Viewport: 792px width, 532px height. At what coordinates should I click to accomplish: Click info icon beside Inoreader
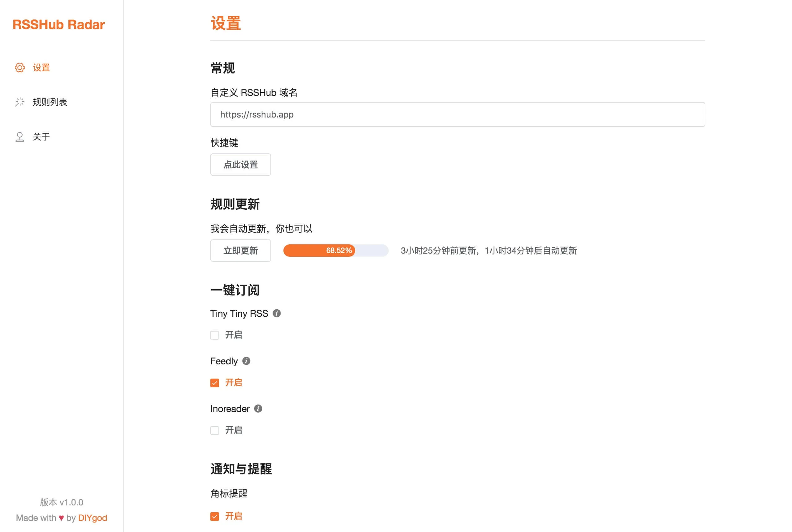click(x=258, y=409)
